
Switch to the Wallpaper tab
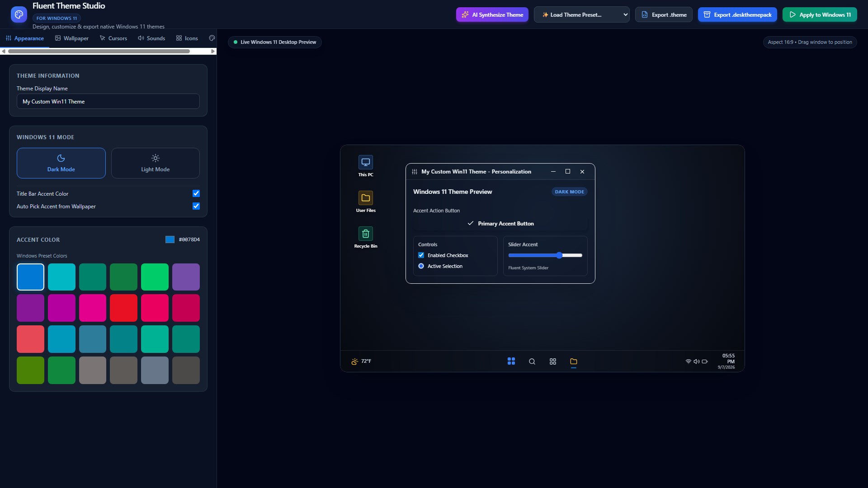72,38
